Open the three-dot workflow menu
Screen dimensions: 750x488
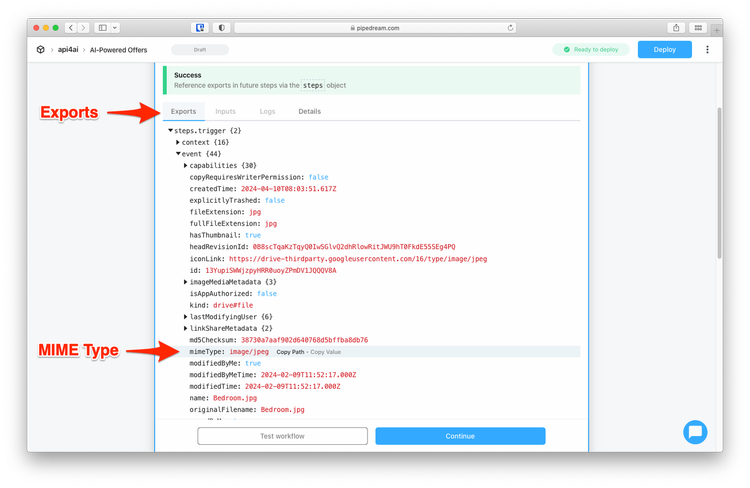point(707,49)
